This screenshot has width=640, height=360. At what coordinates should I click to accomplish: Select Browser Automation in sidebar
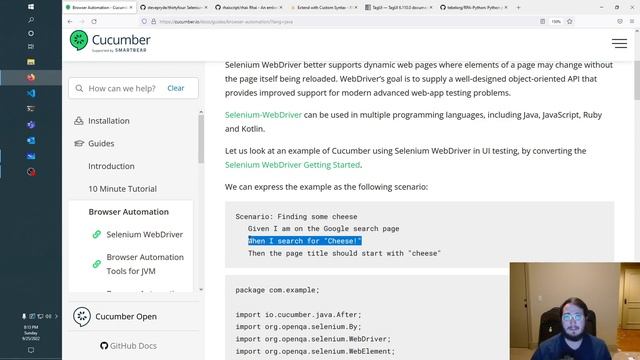pyautogui.click(x=129, y=212)
